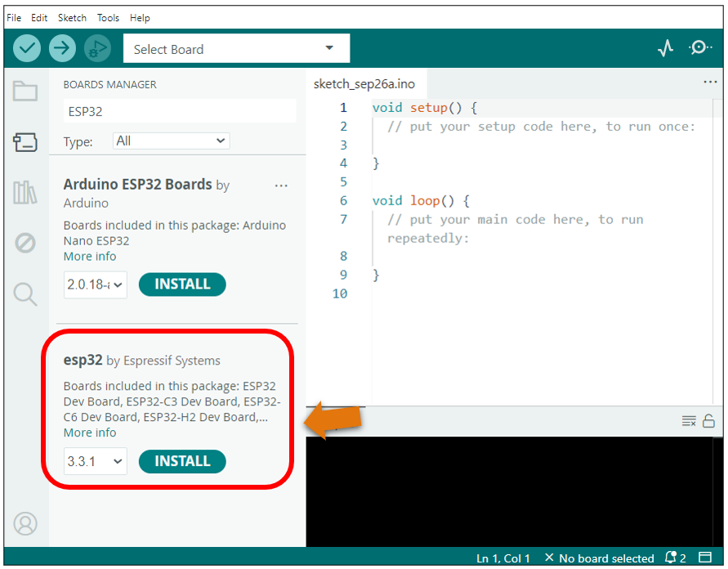Toggle the Boards Manager sidebar icon
The width and height of the screenshot is (728, 569).
(x=25, y=141)
